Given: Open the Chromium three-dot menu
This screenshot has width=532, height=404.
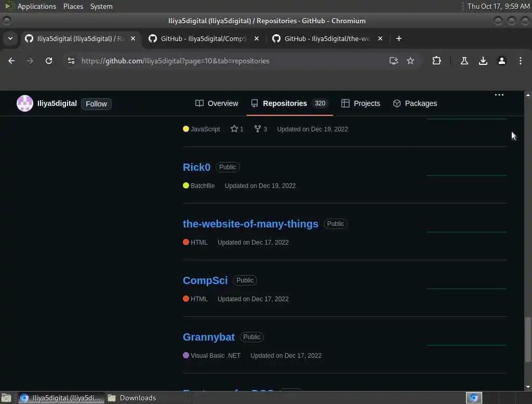Looking at the screenshot, I should point(521,61).
